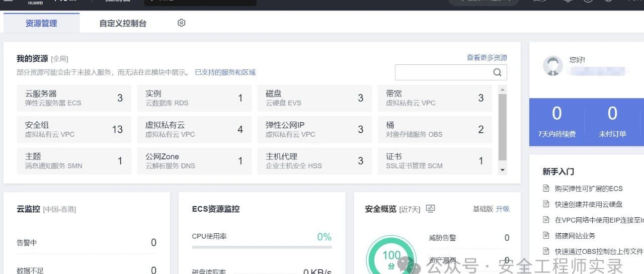Click the CPU使用率 progress bar
The image size is (644, 274).
click(x=262, y=247)
